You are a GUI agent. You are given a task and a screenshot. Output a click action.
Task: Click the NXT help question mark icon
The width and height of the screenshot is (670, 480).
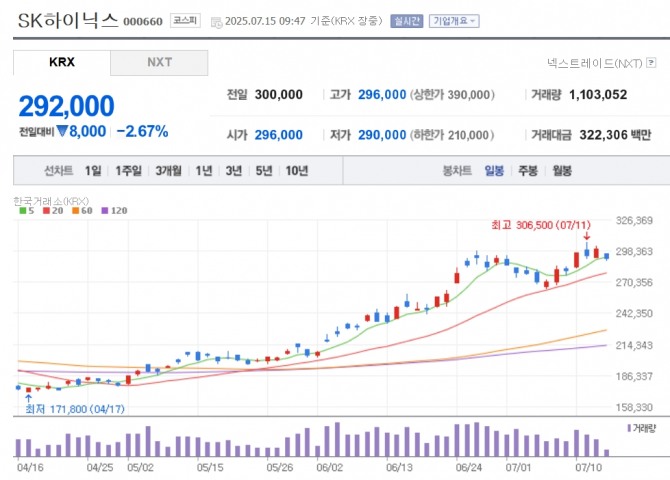[x=651, y=63]
